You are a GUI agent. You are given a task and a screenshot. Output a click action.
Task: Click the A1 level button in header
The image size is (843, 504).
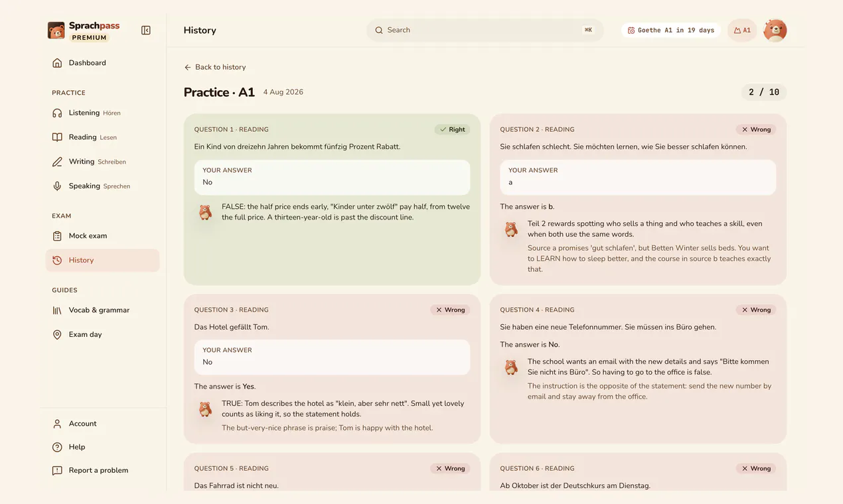742,31
